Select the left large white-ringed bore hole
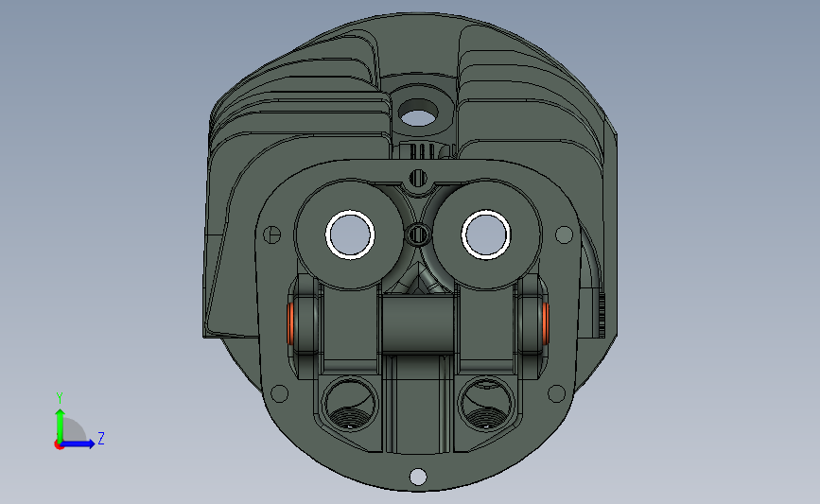 click(x=350, y=235)
